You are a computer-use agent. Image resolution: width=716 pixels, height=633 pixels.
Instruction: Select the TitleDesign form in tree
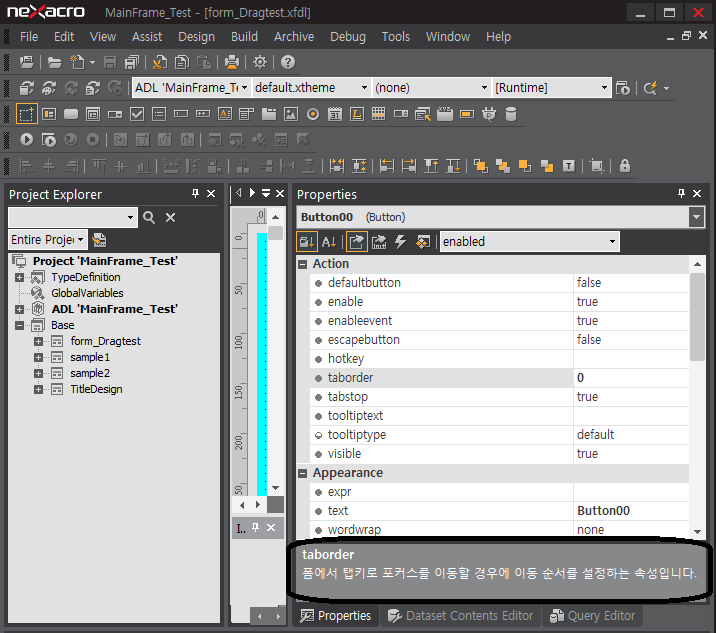(x=96, y=389)
